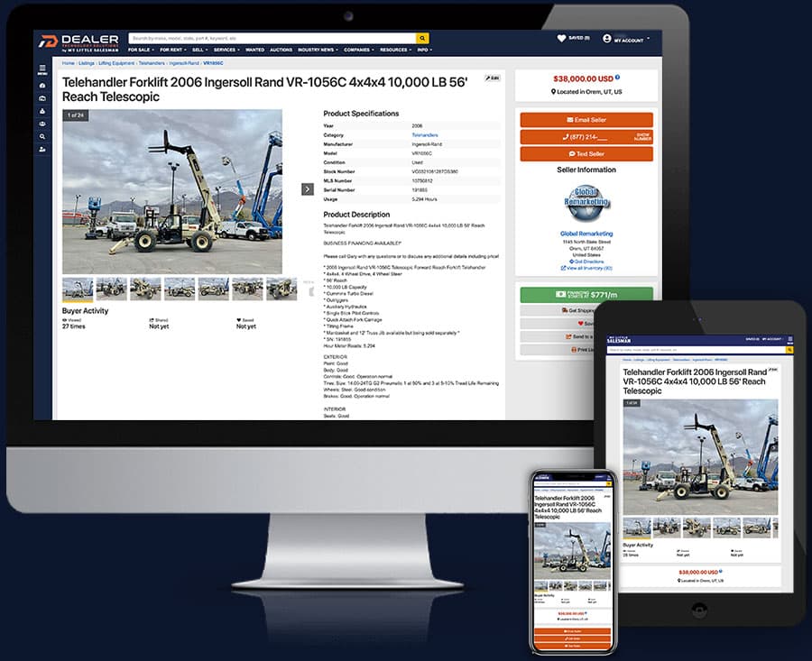Image resolution: width=812 pixels, height=661 pixels.
Task: Expand the Info dropdown menu
Action: click(425, 50)
